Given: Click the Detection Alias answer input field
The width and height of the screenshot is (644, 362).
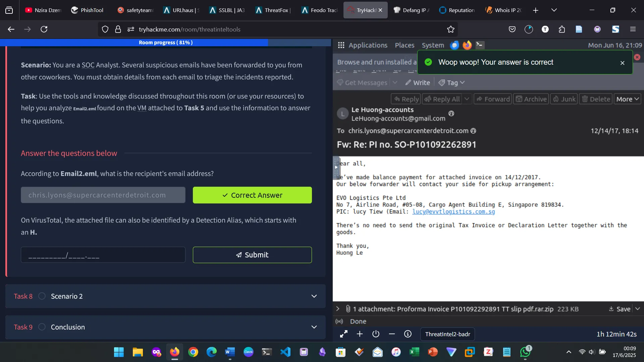Looking at the screenshot, I should tap(103, 255).
